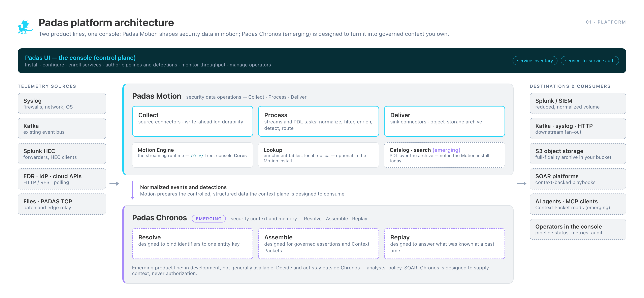Click the Padas dragon logo
Image resolution: width=644 pixels, height=298 pixels.
click(25, 27)
